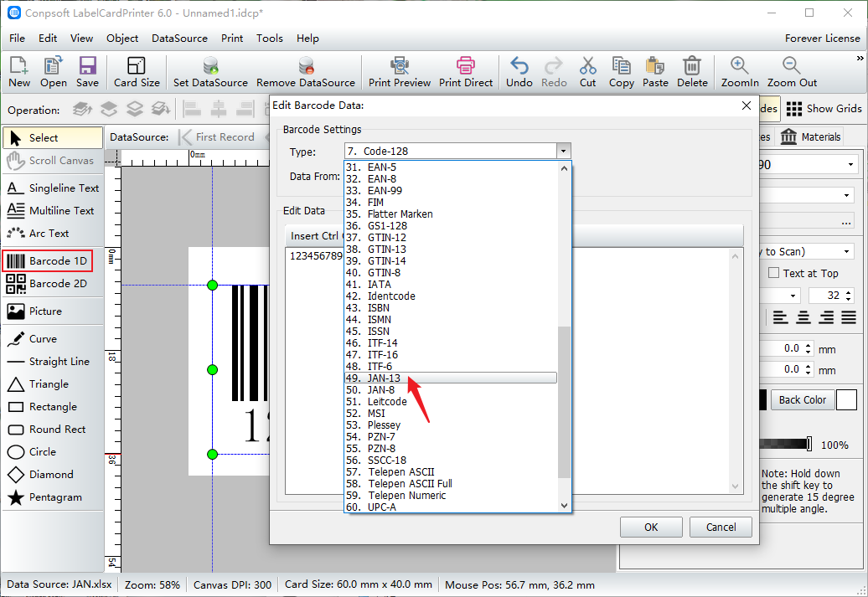Open Card Size settings
Screen dimensions: 868x597
point(137,72)
